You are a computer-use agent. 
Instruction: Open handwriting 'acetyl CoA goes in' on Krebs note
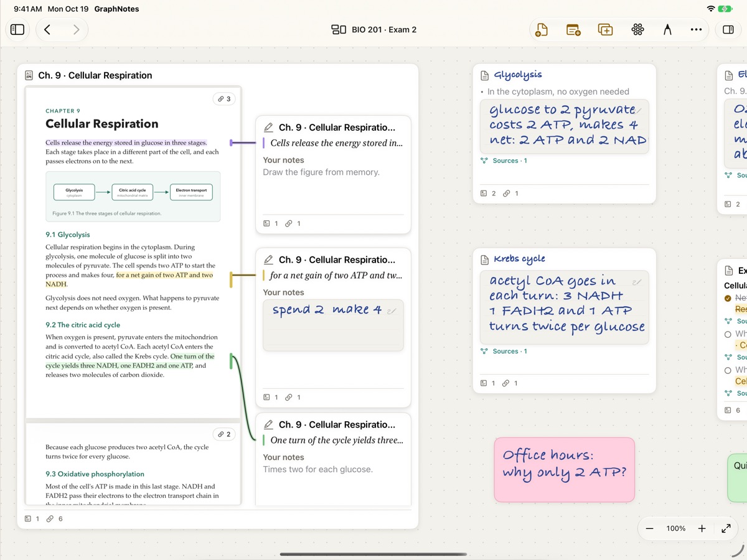565,307
